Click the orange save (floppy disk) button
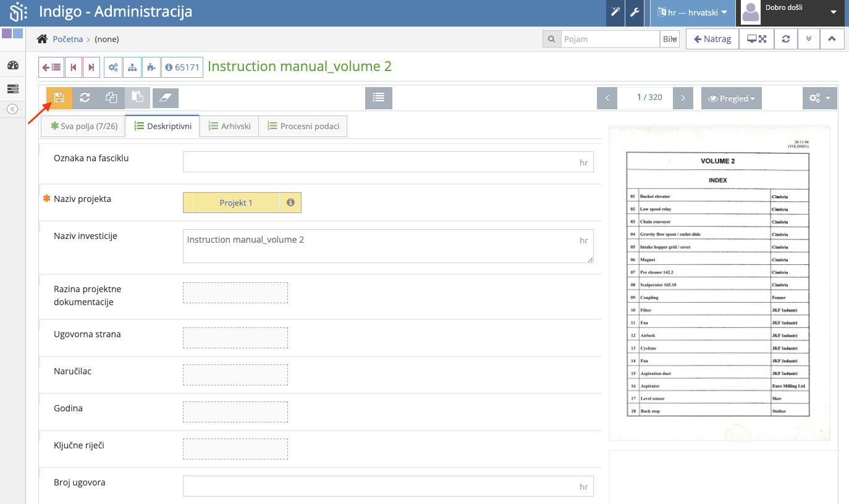 pos(59,98)
